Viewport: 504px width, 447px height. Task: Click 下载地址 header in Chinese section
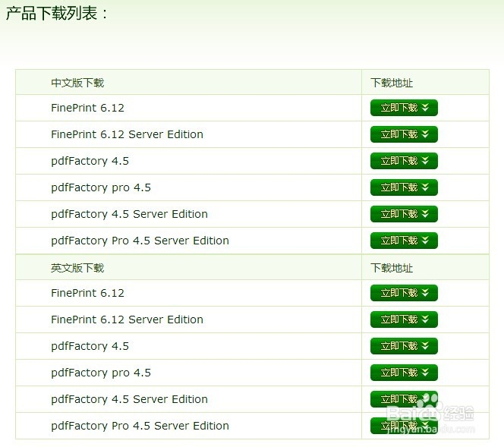point(392,83)
